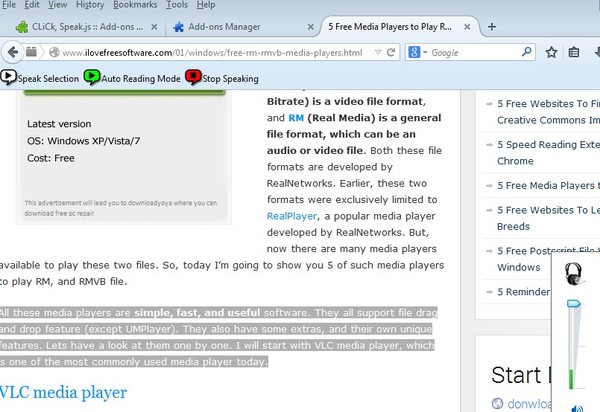The width and height of the screenshot is (600, 412).
Task: Click the red Stop Speaking icon
Action: (193, 77)
